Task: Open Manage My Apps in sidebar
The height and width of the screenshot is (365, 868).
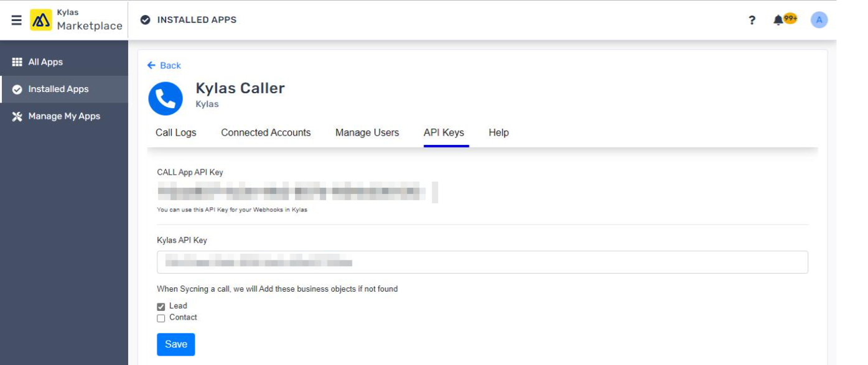Action: tap(64, 116)
